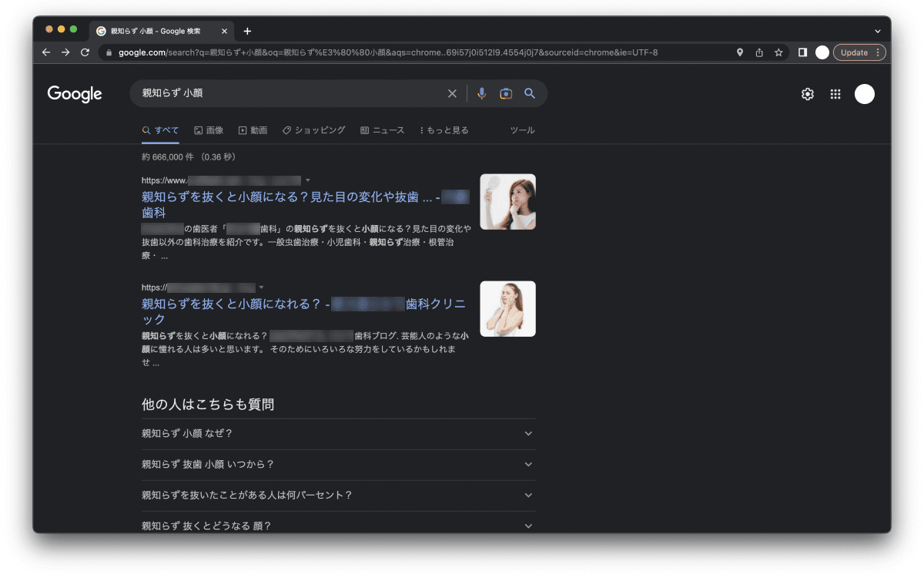This screenshot has height=578, width=924.
Task: Click the result count 約 666,000 件
Action: 169,157
